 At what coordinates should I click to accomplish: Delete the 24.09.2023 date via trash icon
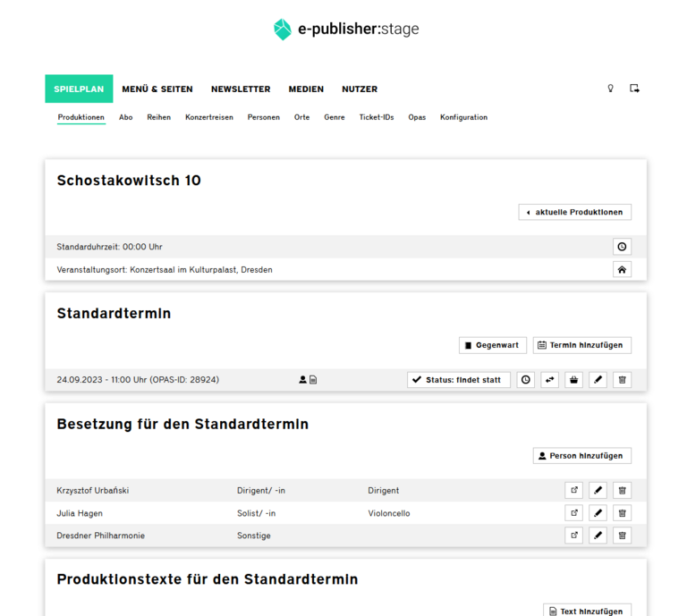click(x=623, y=380)
